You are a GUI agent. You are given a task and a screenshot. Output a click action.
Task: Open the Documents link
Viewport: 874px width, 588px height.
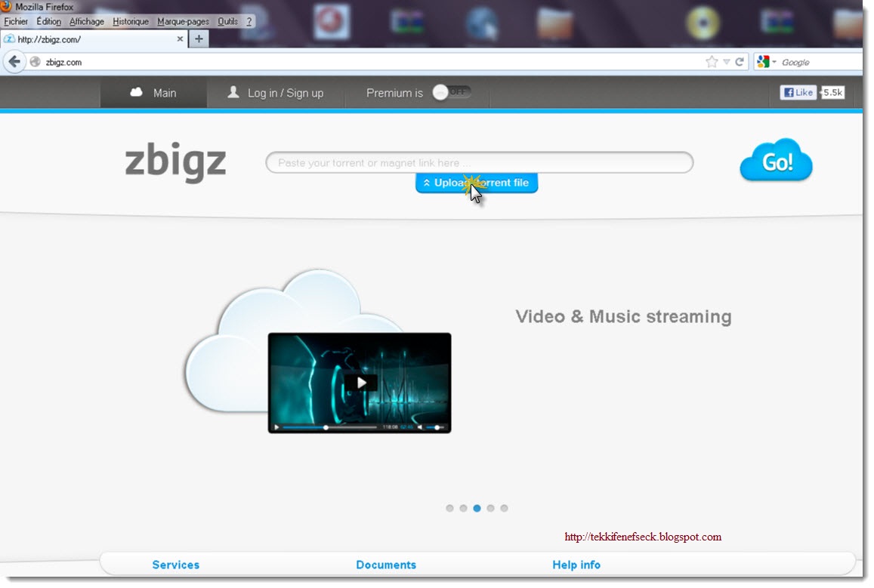[x=386, y=565]
